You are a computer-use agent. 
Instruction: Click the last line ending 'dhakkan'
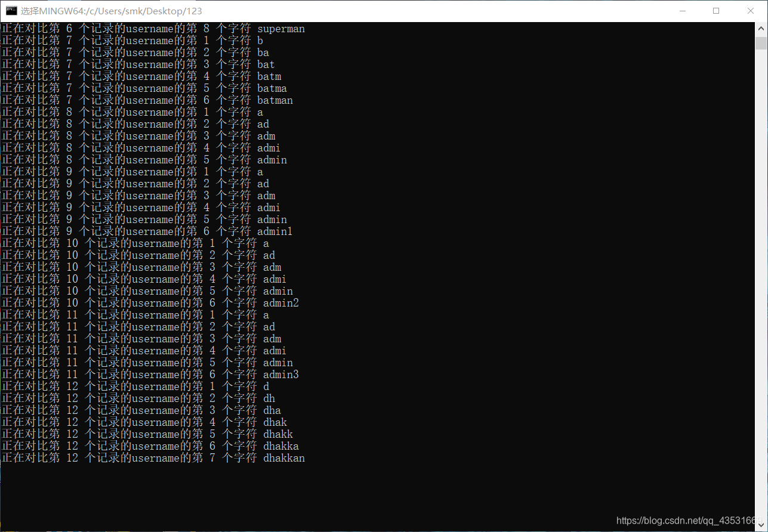[153, 458]
